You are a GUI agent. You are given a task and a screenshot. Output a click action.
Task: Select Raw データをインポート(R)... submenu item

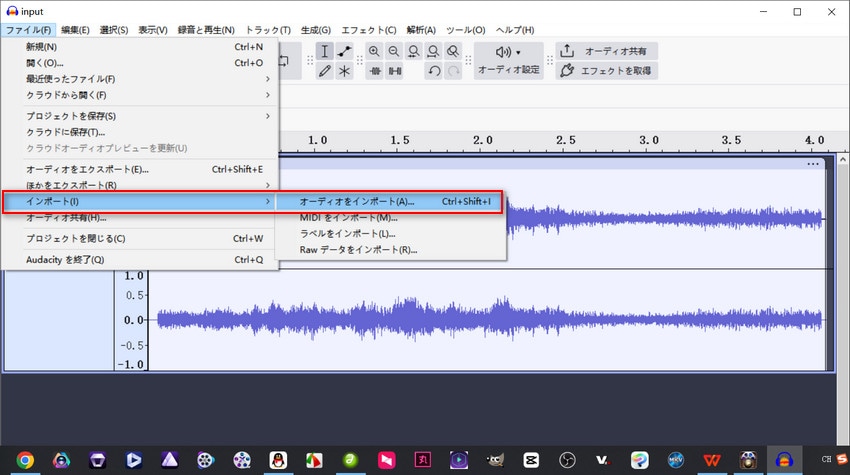(390, 250)
